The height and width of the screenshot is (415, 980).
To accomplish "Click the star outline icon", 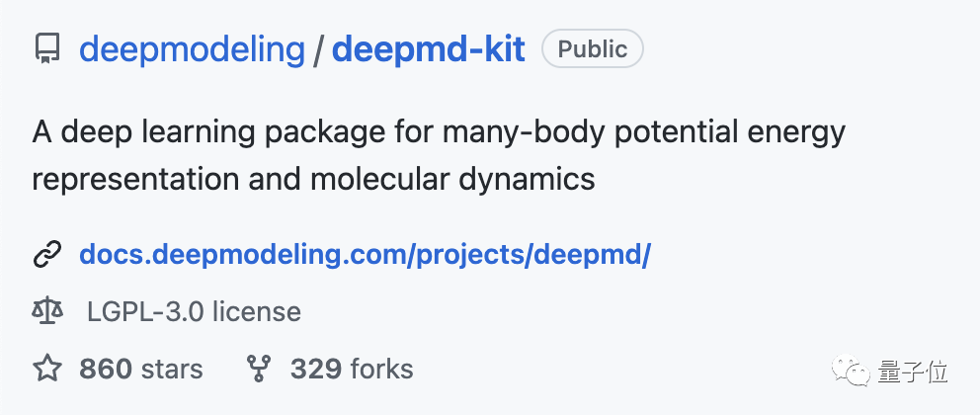I will 47,370.
